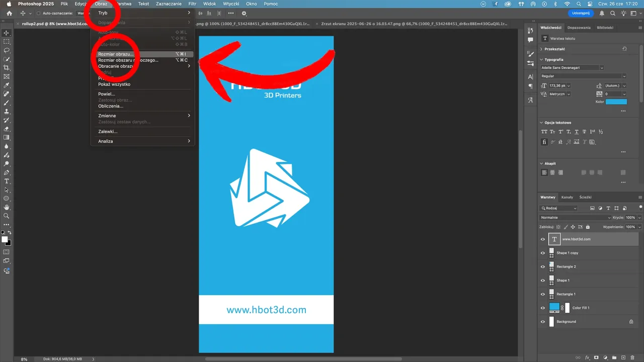Enable small caps in Opcje tekstowe
This screenshot has width=644, height=362.
[552, 131]
